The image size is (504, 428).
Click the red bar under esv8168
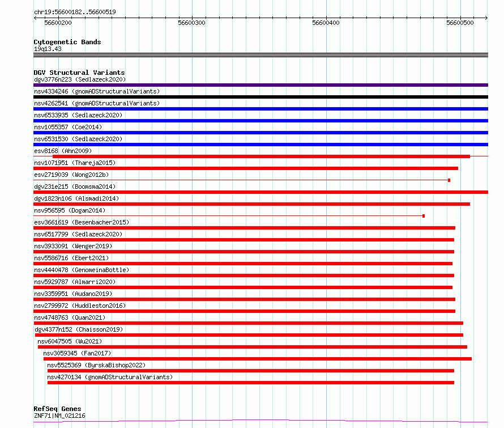point(261,156)
